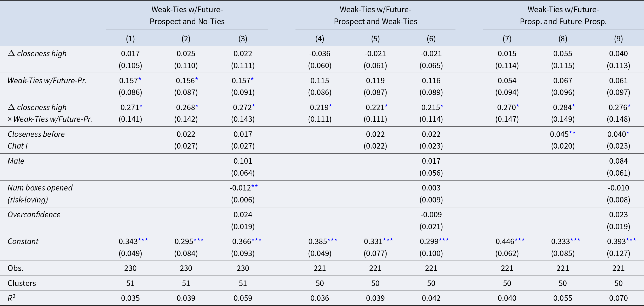Click the "Closeness before" row label
The height and width of the screenshot is (306, 644).
[36, 134]
